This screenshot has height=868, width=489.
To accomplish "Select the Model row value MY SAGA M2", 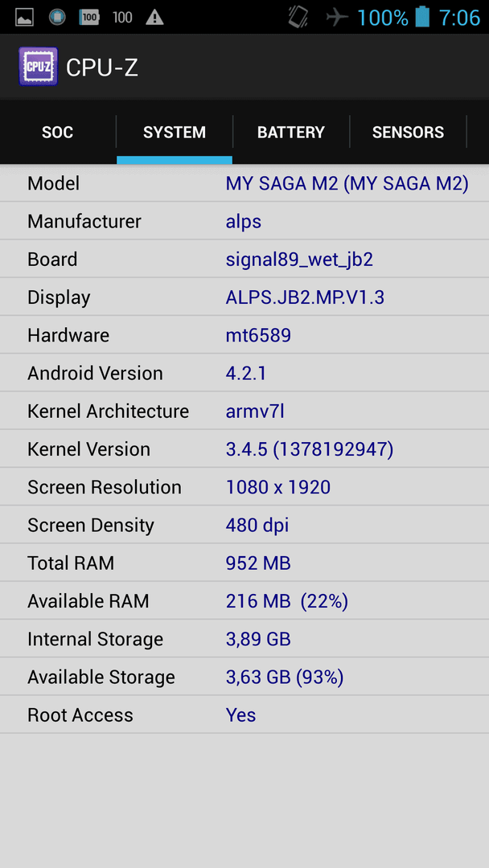I will point(347,183).
